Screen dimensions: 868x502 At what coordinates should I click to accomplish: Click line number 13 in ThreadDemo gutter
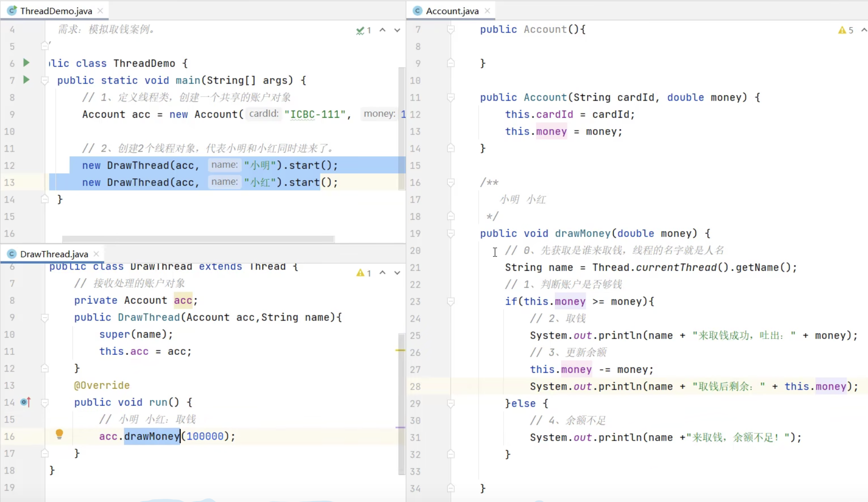[9, 182]
